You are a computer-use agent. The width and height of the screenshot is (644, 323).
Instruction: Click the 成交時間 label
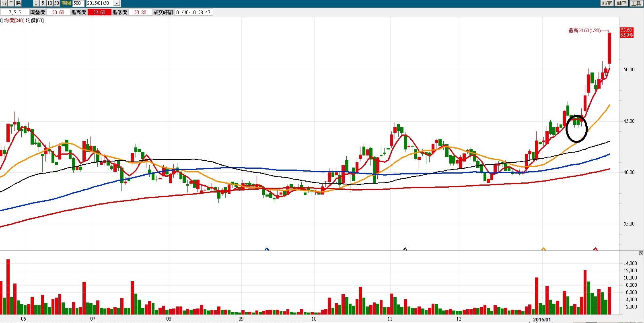click(x=163, y=12)
